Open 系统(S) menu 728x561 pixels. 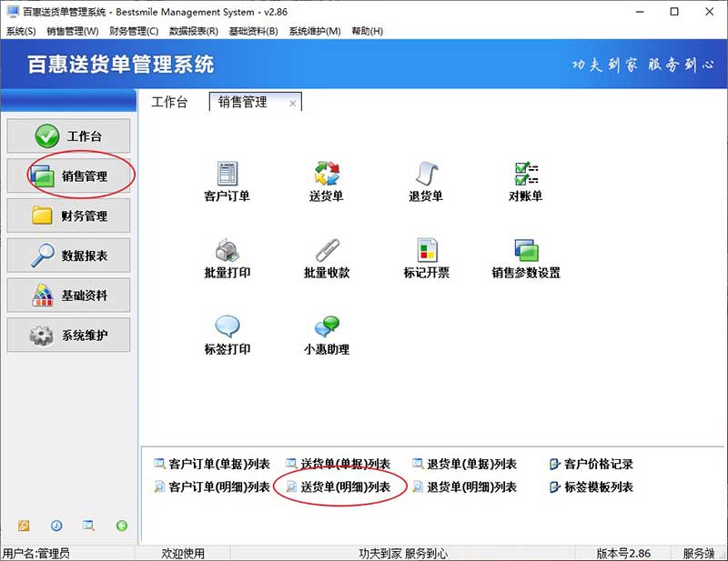21,31
